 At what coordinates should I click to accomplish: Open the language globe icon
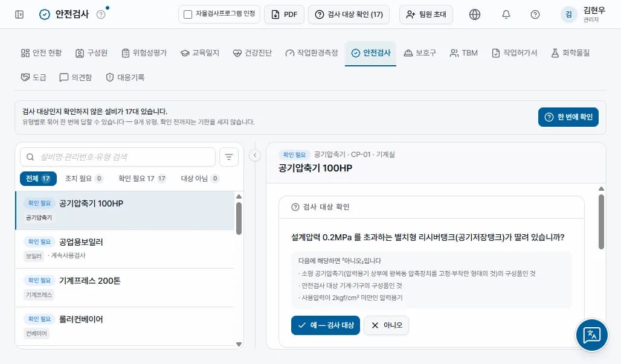(x=474, y=14)
